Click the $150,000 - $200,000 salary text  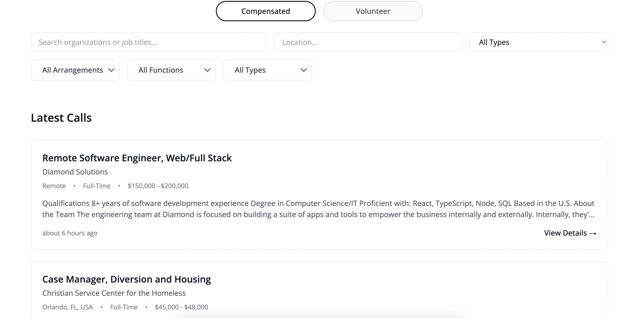tap(158, 186)
